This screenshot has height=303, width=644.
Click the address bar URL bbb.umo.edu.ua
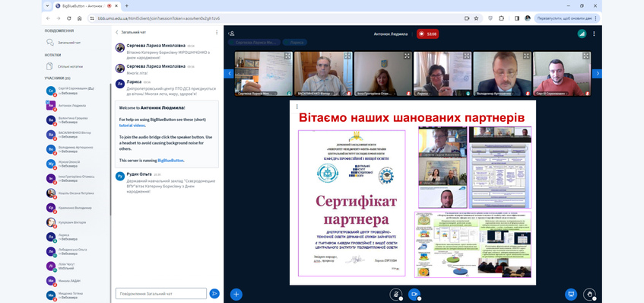[159, 18]
